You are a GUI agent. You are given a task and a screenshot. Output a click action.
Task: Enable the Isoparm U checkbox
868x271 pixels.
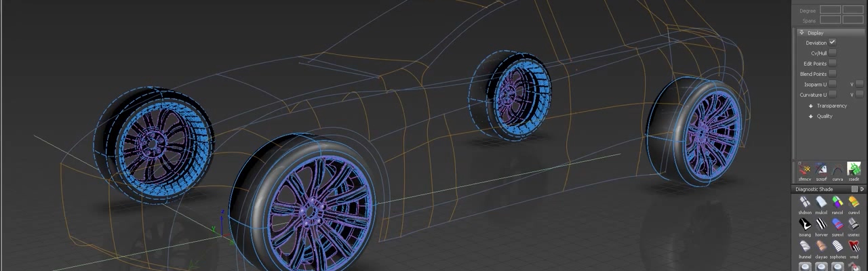[x=832, y=84]
